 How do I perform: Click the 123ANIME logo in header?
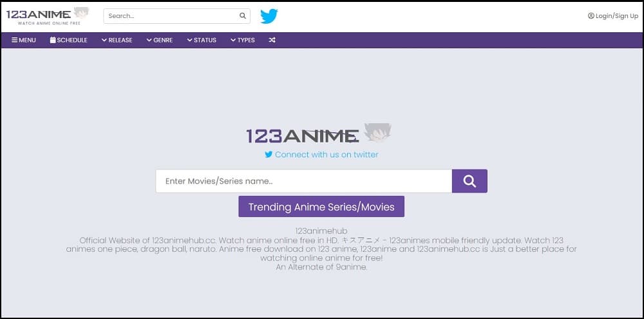pyautogui.click(x=48, y=16)
